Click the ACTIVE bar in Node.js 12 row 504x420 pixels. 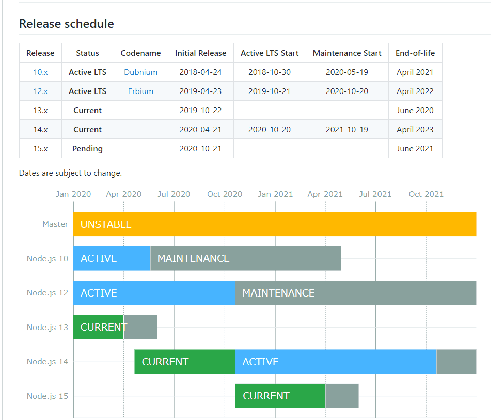click(154, 293)
